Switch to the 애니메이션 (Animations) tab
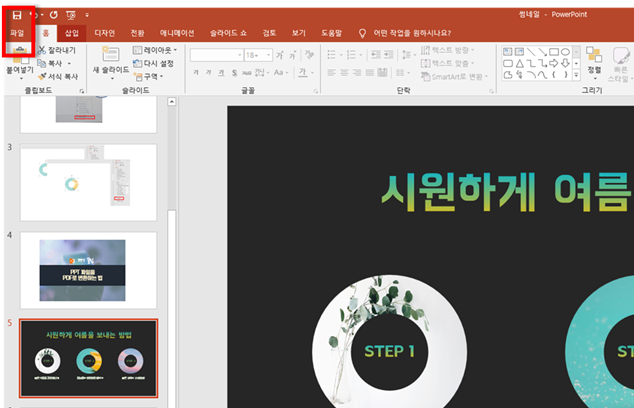The height and width of the screenshot is (408, 634). (177, 33)
